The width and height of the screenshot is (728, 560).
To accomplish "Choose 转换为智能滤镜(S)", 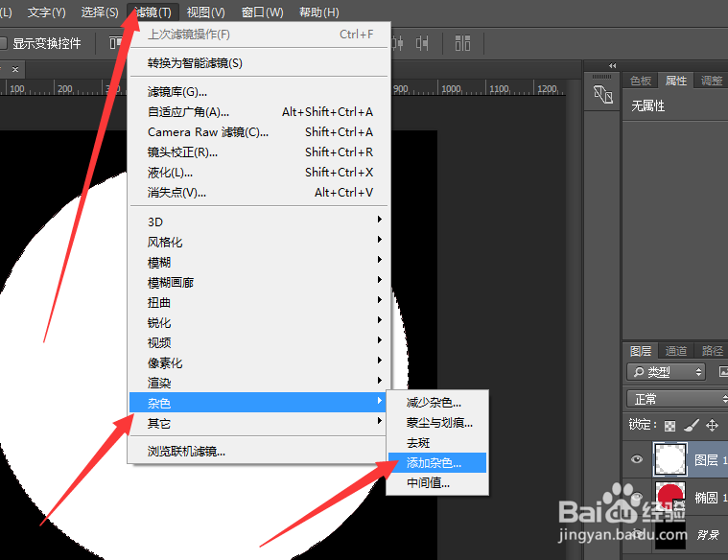I will (259, 63).
